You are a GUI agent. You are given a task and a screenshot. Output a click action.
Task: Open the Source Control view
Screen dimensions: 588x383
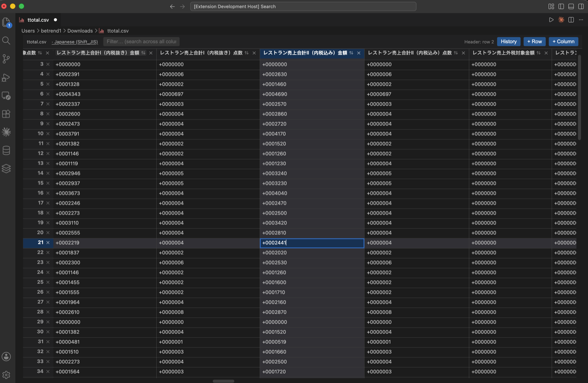[x=6, y=59]
